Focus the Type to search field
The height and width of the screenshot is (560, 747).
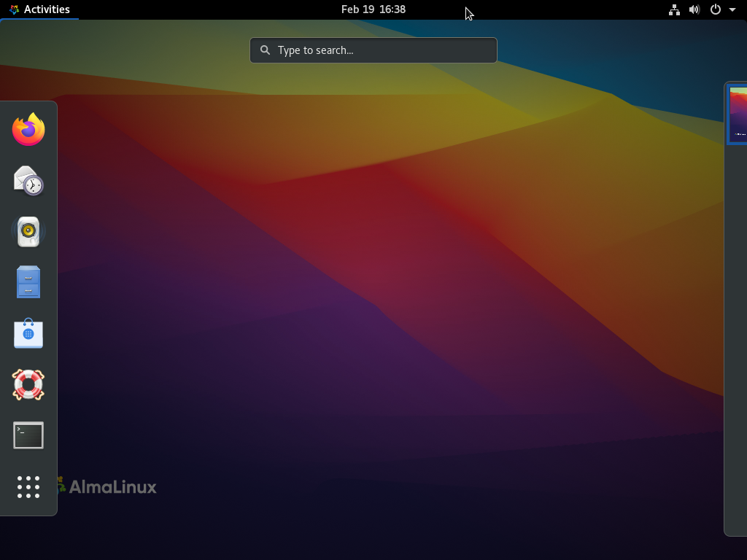tap(373, 50)
